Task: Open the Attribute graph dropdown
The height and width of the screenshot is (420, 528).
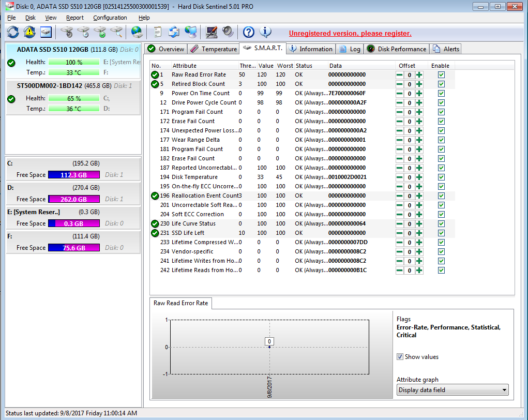Action: [x=452, y=390]
